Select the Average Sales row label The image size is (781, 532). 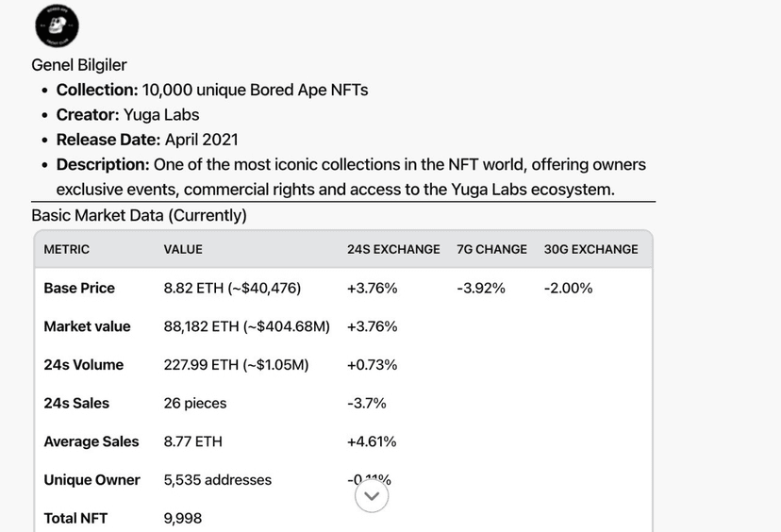(x=91, y=441)
